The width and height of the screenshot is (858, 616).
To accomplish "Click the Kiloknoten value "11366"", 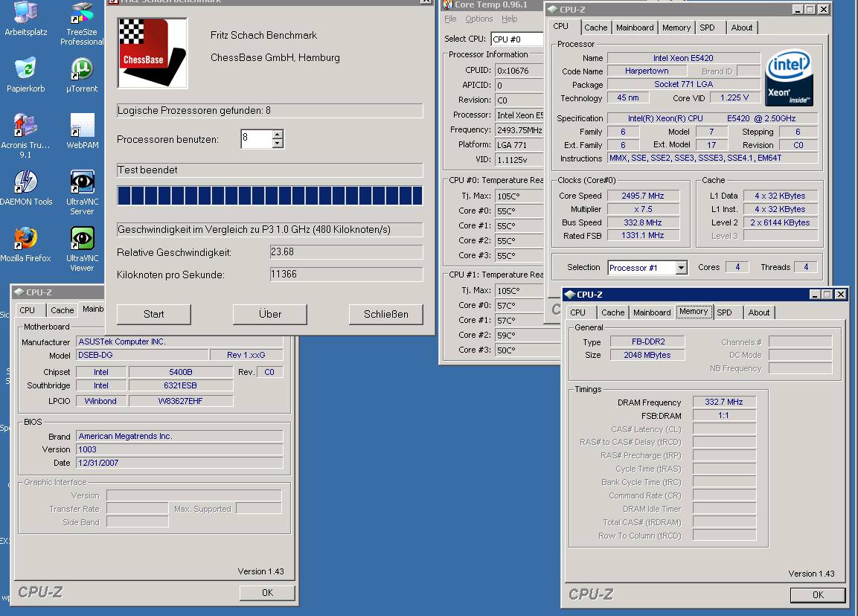I will [346, 275].
